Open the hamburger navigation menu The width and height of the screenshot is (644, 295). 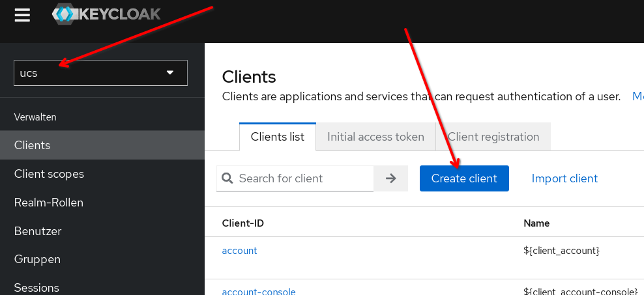click(22, 15)
